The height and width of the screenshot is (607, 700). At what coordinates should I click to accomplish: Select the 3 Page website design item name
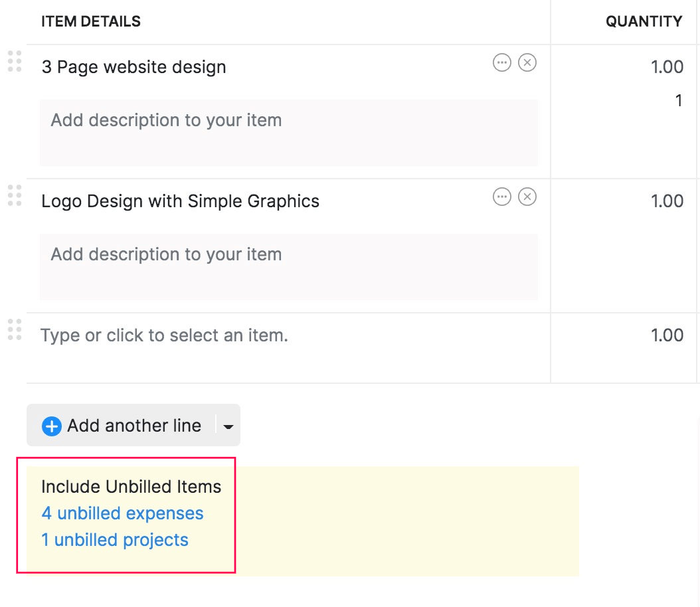134,67
